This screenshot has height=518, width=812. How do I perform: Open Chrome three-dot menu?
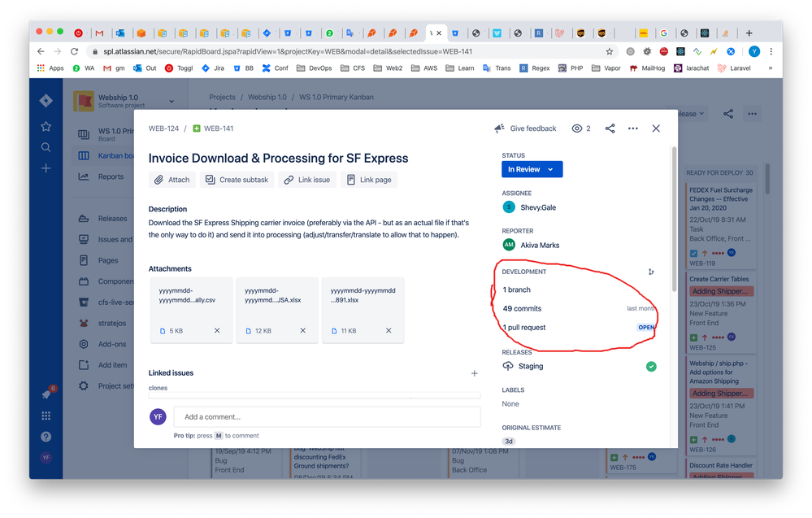tap(771, 51)
